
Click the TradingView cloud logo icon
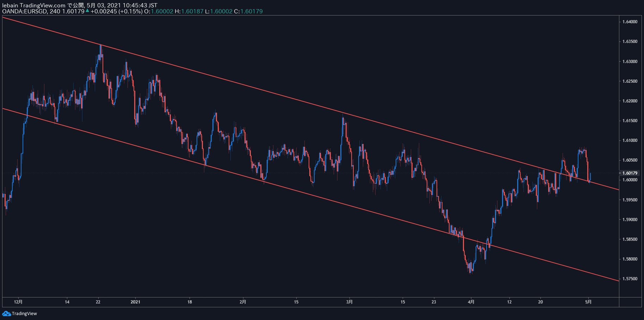[x=6, y=313]
